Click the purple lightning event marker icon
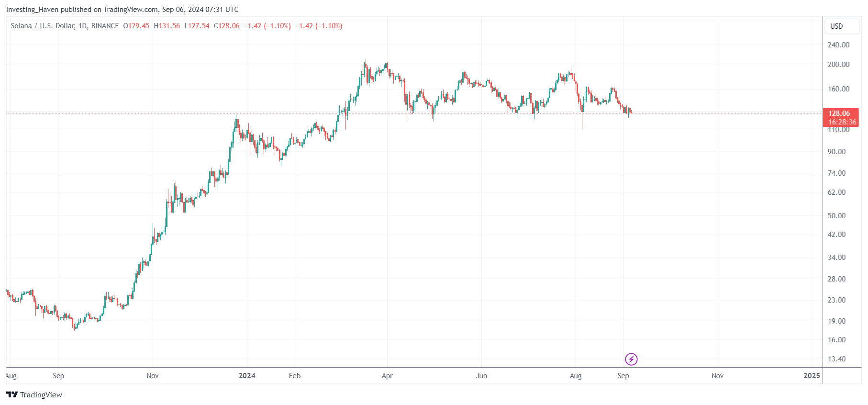Screen dimensions: 868x405 tap(631, 359)
